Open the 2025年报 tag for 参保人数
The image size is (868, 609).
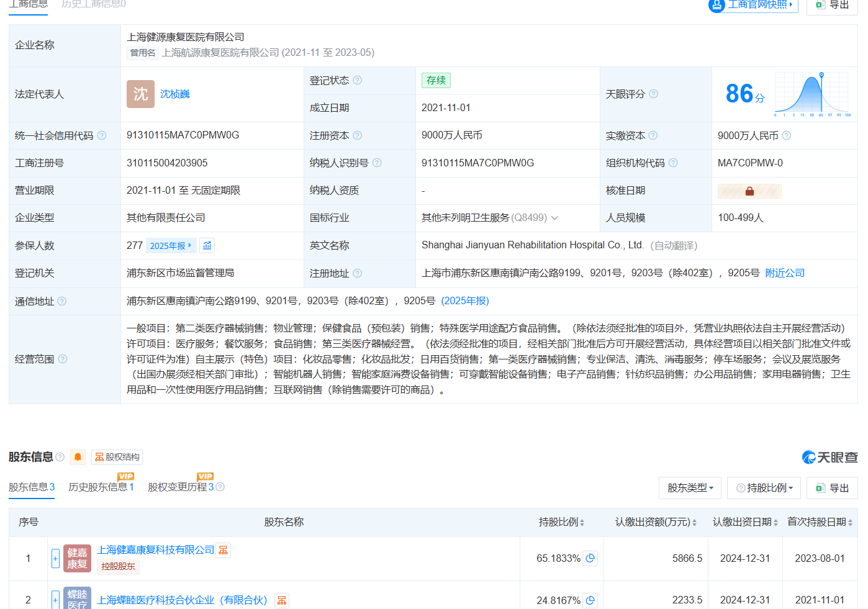[x=171, y=246]
